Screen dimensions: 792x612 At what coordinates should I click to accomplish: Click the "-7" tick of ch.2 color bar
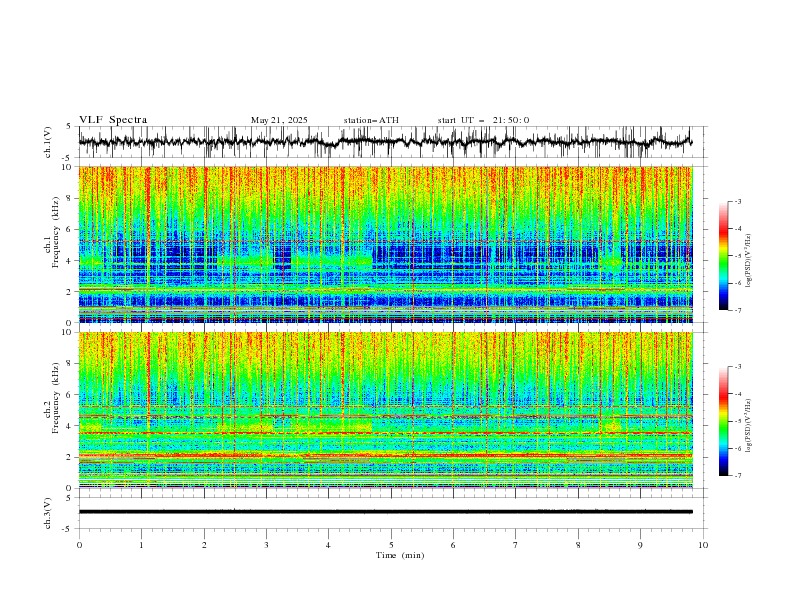tap(737, 475)
